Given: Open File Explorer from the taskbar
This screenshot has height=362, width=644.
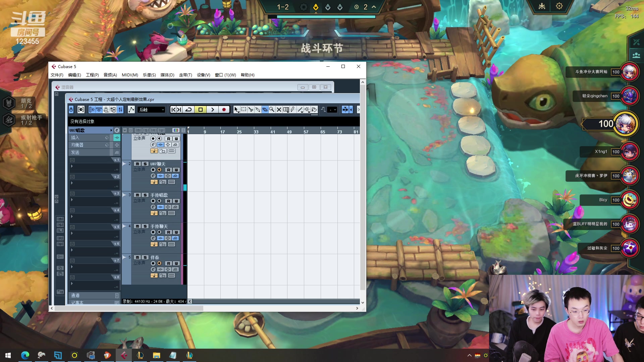Looking at the screenshot, I should [157, 355].
